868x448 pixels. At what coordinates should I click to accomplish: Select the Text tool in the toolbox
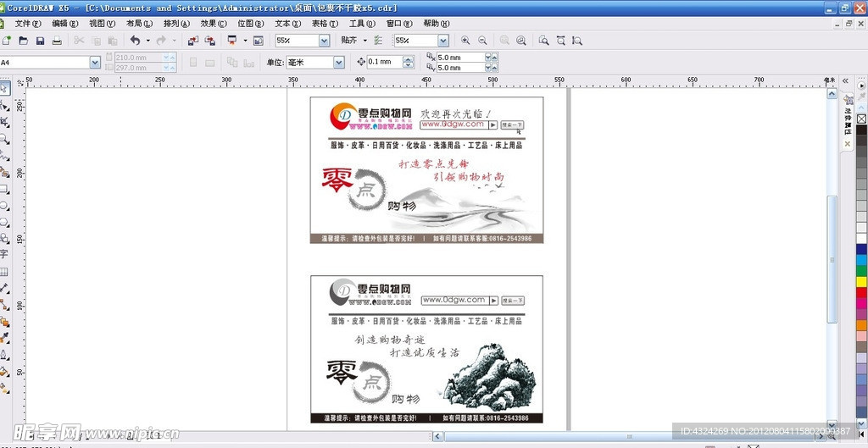point(4,254)
